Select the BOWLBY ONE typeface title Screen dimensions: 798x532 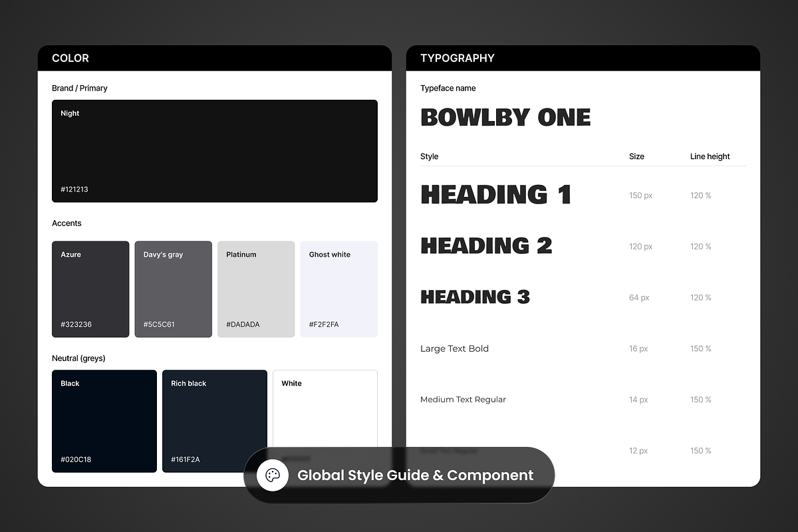[x=505, y=118]
